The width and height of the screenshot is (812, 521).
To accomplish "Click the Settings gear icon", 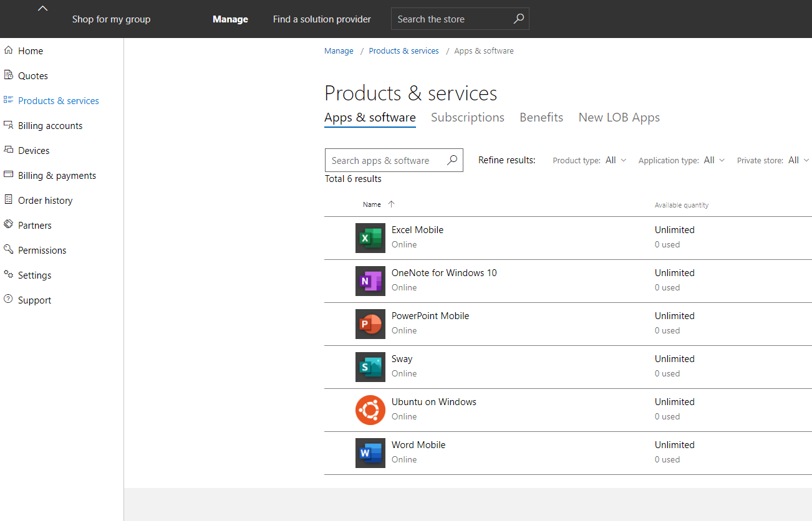I will click(x=8, y=274).
